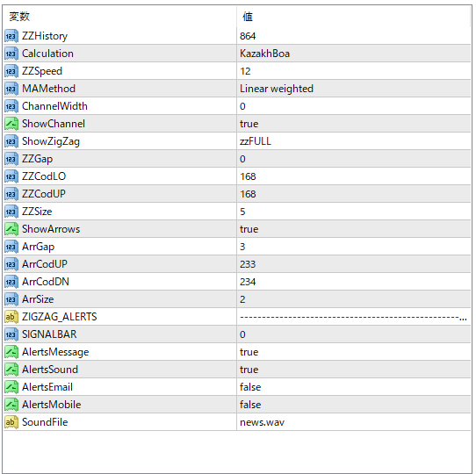
Task: Edit the ArrCodUP value 233
Action: (354, 264)
